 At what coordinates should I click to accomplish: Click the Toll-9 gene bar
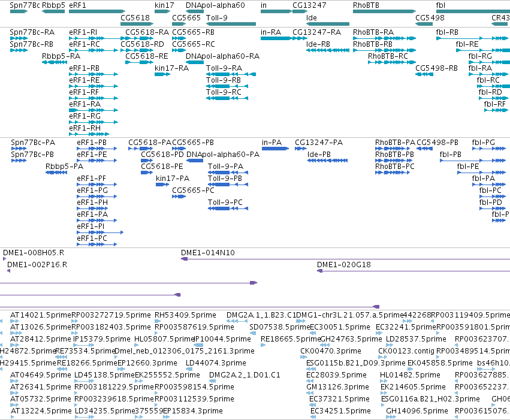[231, 24]
